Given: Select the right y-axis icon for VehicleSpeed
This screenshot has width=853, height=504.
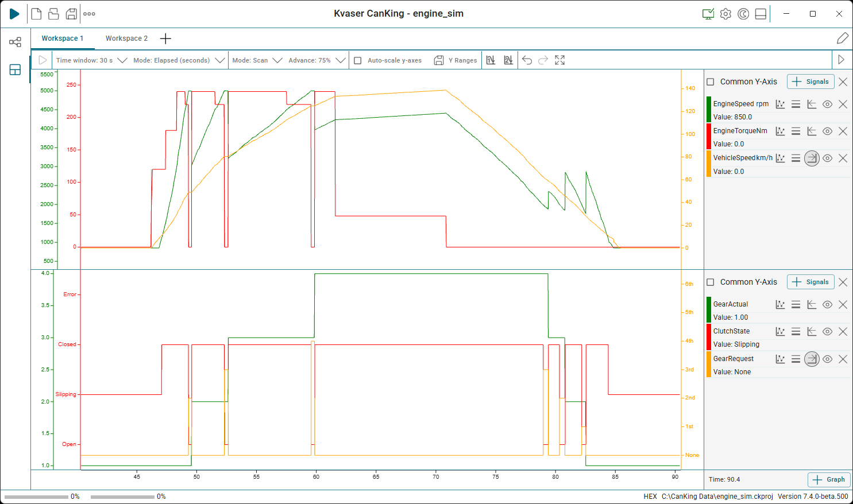Looking at the screenshot, I should point(812,158).
